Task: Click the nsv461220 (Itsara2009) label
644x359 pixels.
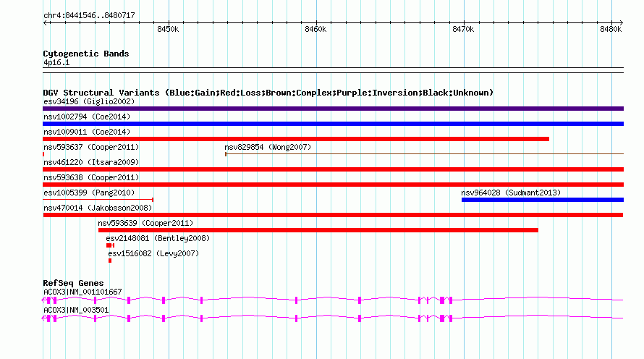Action: click(91, 162)
